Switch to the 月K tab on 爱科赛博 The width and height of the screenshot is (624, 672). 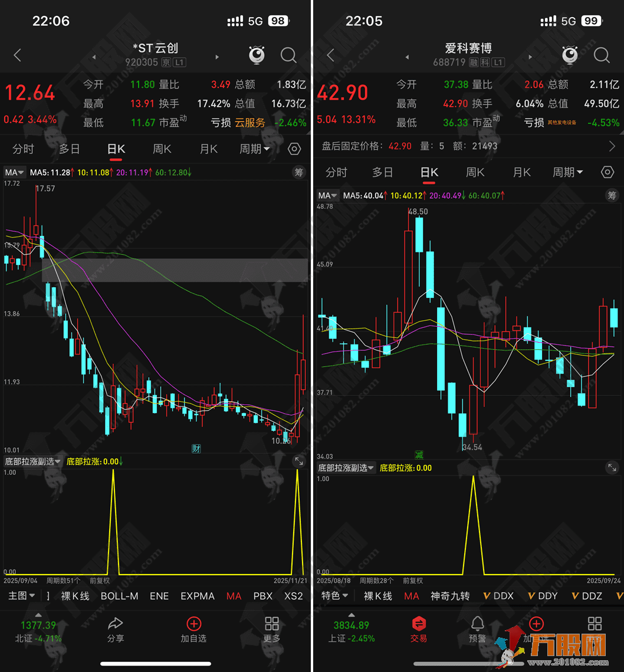click(521, 172)
